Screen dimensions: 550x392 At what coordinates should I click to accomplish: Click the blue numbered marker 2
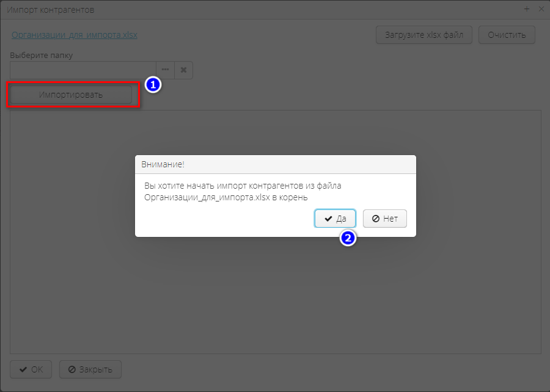348,238
